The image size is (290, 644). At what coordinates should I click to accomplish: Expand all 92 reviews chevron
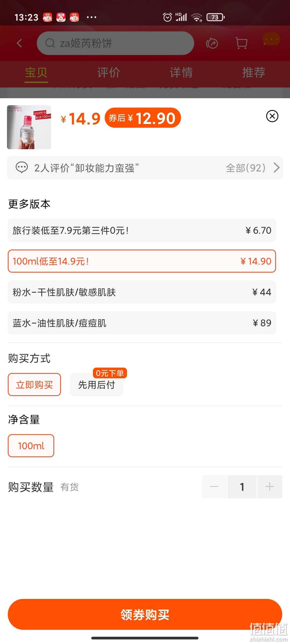(277, 168)
